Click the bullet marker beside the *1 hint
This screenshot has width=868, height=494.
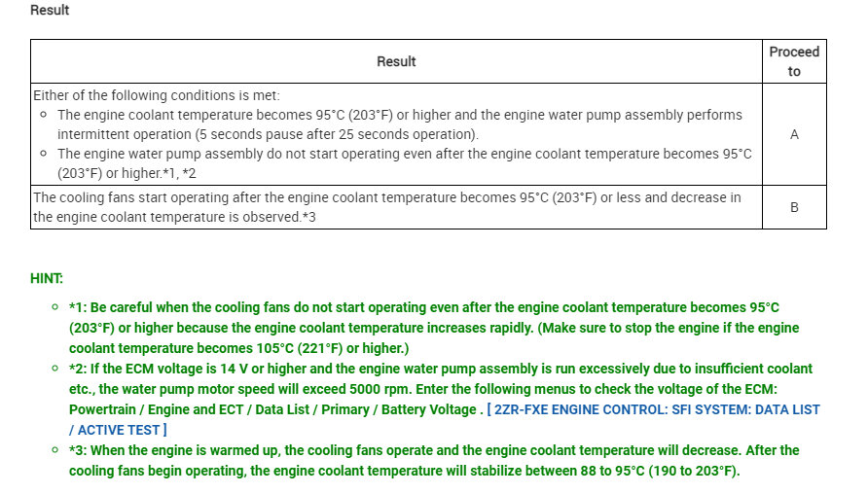click(x=54, y=308)
